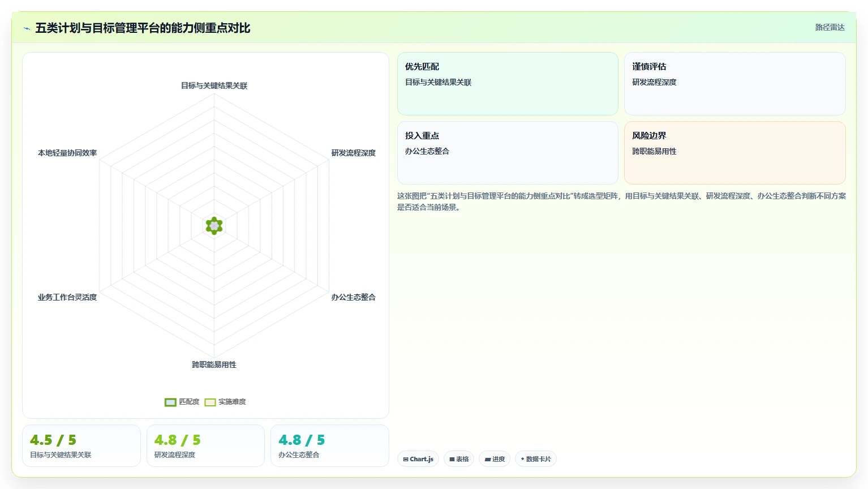The height and width of the screenshot is (489, 868).
Task: Click the 路径雷达 label in header
Action: (x=830, y=27)
